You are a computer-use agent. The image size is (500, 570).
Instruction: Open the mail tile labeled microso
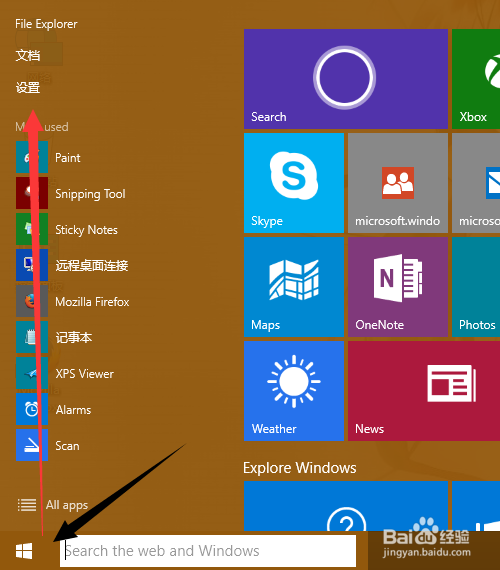[x=476, y=183]
